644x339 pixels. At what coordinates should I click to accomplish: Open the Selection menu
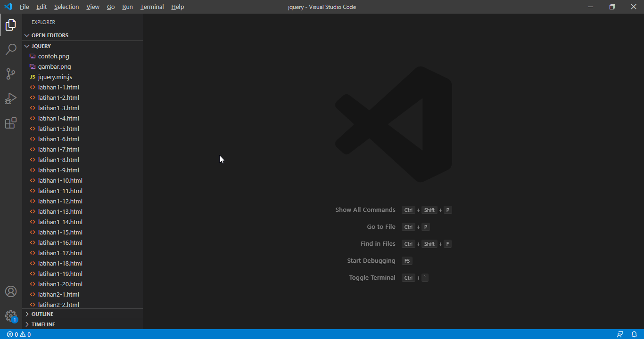(66, 7)
